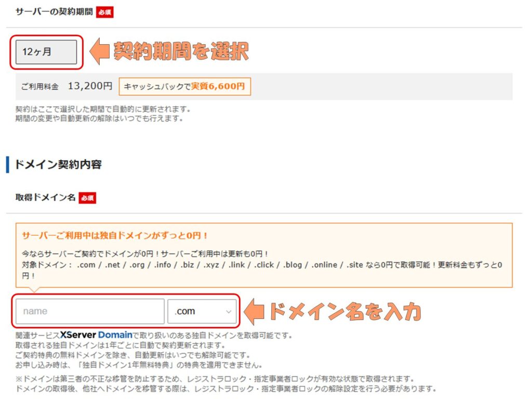This screenshot has height=399, width=532.
Task: Click the XServer Domain logo text
Action: (96, 335)
